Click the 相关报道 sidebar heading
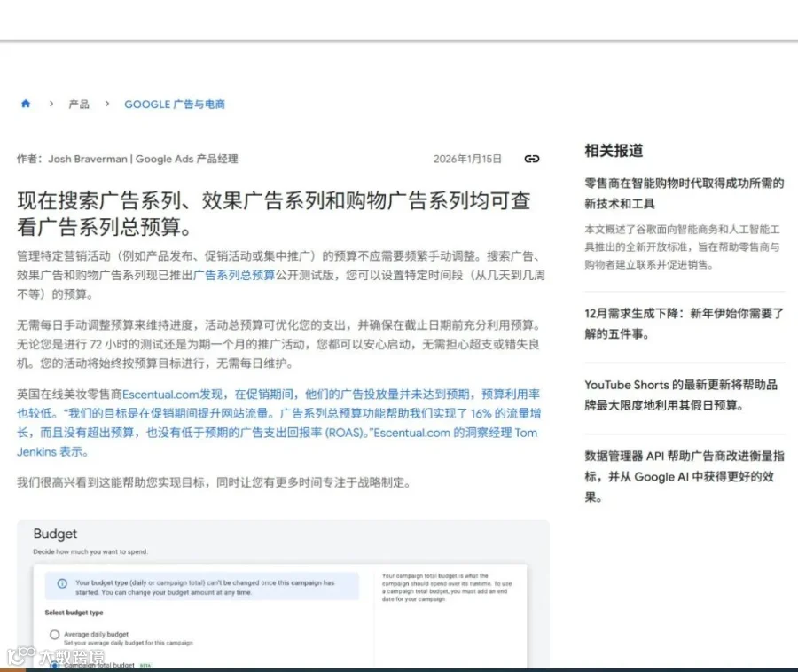 click(614, 151)
